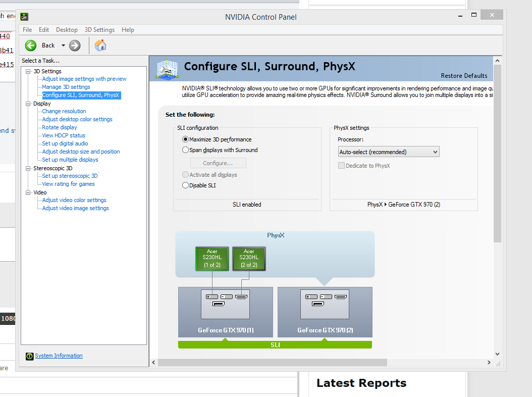Click Restore Defaults
Viewport: 532px width, 397px height.
coord(464,76)
